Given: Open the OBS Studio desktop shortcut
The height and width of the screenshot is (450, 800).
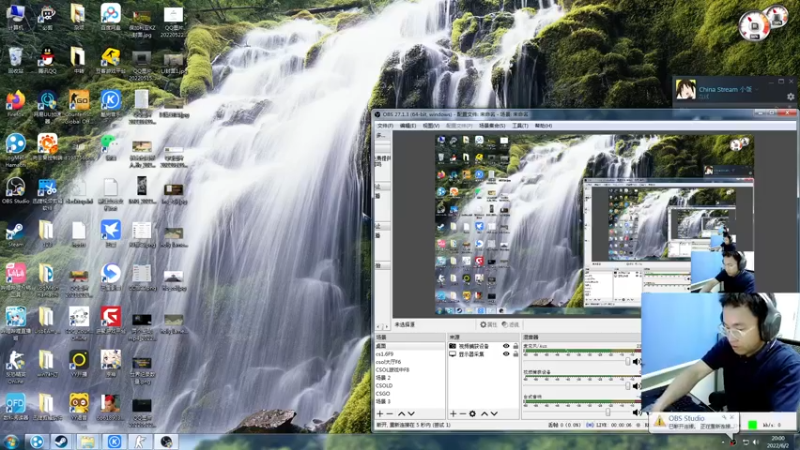Looking at the screenshot, I should pyautogui.click(x=15, y=191).
